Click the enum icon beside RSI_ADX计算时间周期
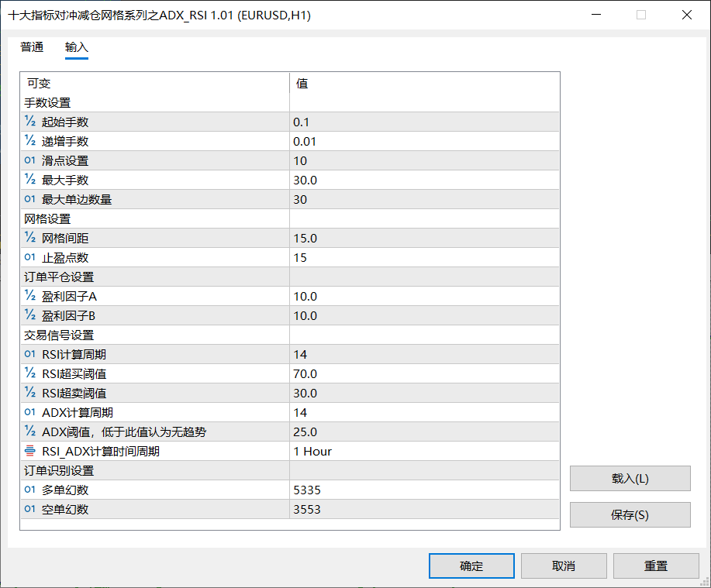Viewport: 711px width, 588px height. pyautogui.click(x=30, y=451)
